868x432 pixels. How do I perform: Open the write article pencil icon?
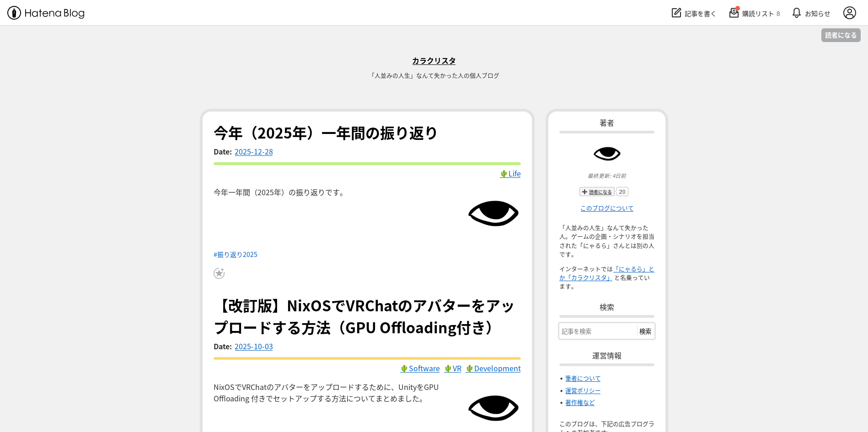pos(676,13)
